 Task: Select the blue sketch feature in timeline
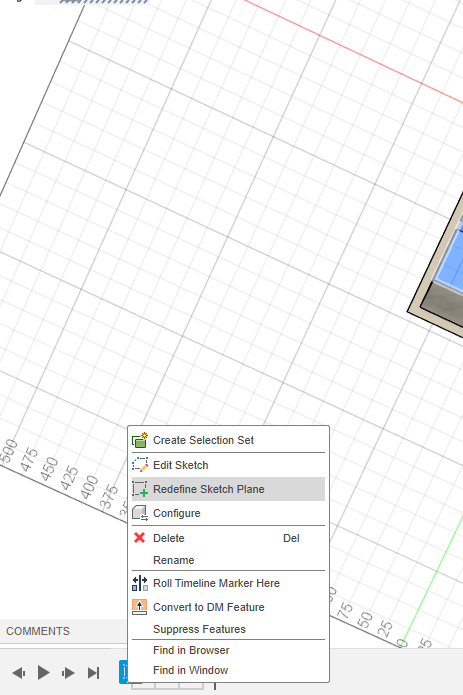(x=124, y=672)
